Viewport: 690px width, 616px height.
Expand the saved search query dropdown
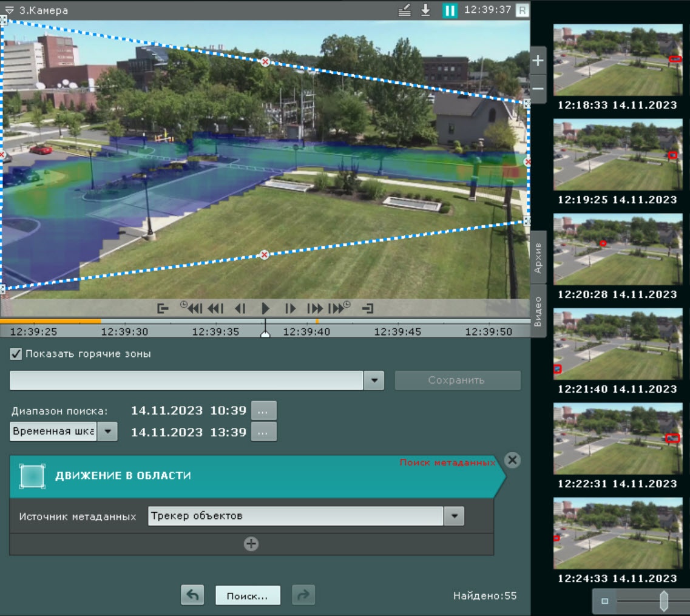(374, 381)
